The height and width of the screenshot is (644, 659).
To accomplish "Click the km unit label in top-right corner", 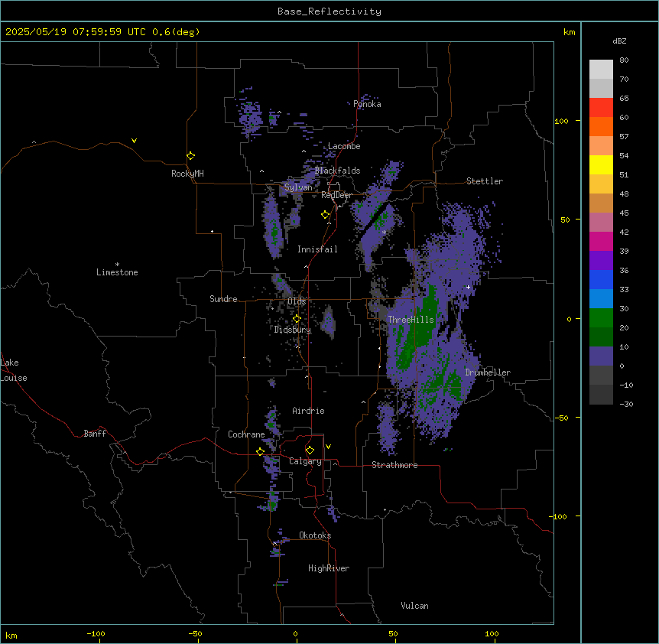I will point(569,32).
